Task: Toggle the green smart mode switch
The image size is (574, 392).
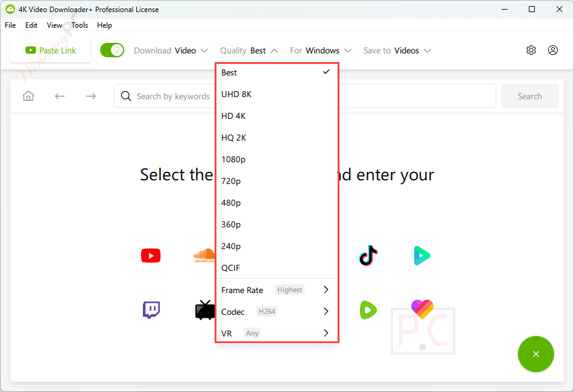Action: 112,50
